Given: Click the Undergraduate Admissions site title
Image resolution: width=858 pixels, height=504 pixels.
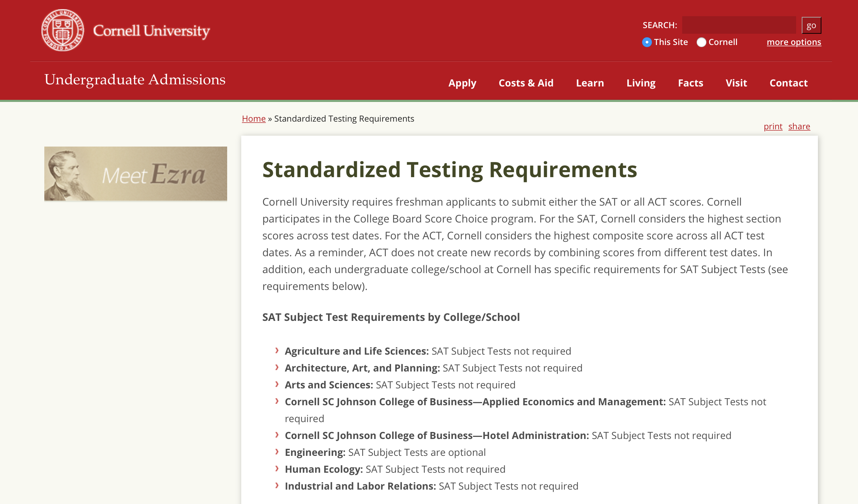Looking at the screenshot, I should pos(135,80).
